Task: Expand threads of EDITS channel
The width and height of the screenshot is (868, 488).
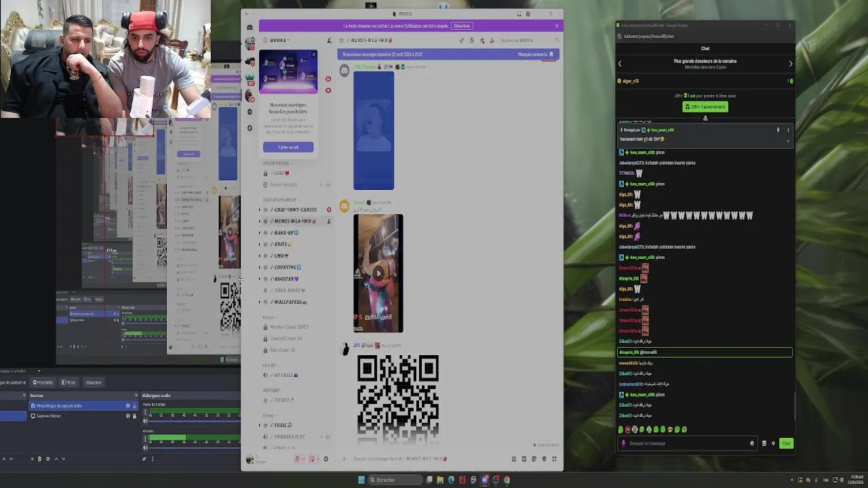Action: tap(260, 244)
